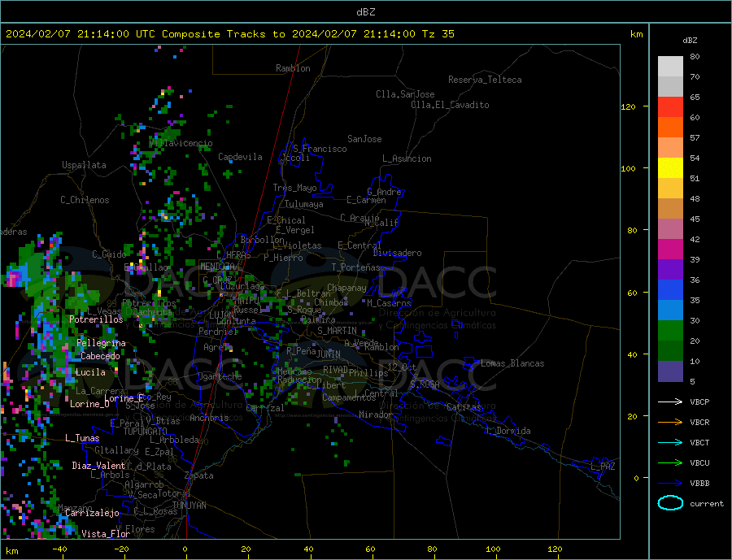Image resolution: width=732 pixels, height=560 pixels.
Task: Click the orange VBCR arrow legend symbol
Action: point(670,423)
